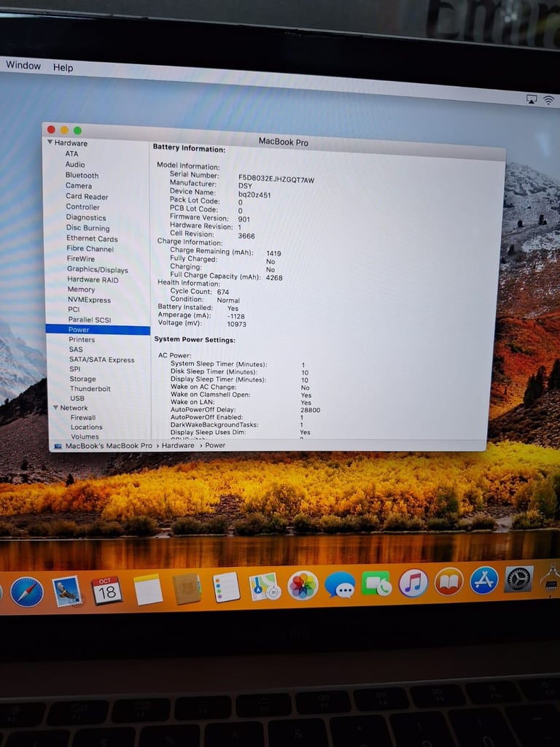560x747 pixels.
Task: Select NVMExpress in the sidebar
Action: coord(89,300)
